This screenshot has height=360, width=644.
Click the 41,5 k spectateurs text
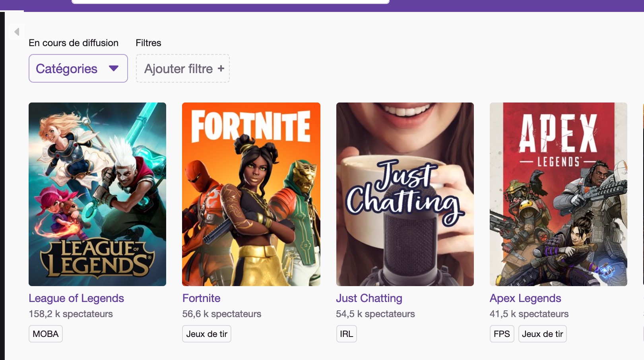click(529, 314)
